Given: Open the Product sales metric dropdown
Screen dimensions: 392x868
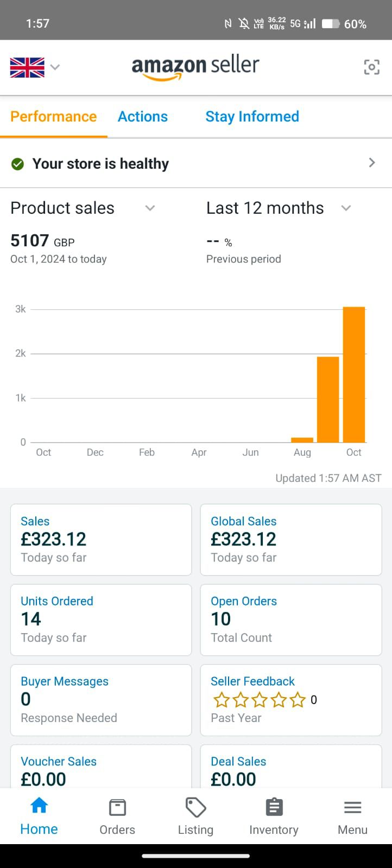Looking at the screenshot, I should click(150, 208).
